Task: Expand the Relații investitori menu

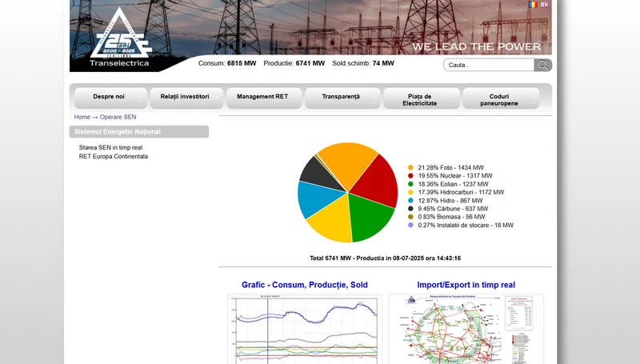Action: 186,97
